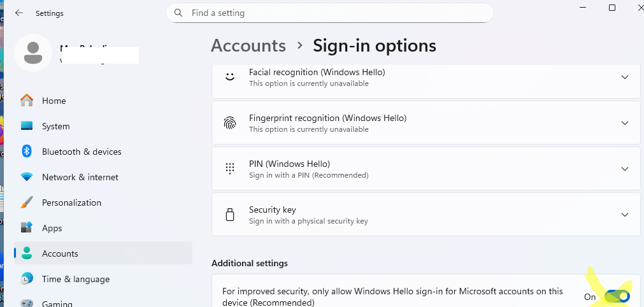Go to Bluetooth & devices

coord(103,152)
